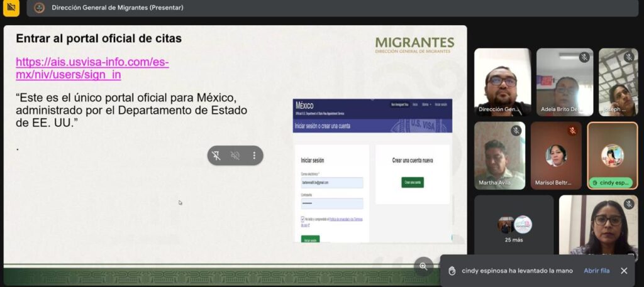
Task: Toggle the privacy policy checkbox in login form
Action: click(x=303, y=219)
